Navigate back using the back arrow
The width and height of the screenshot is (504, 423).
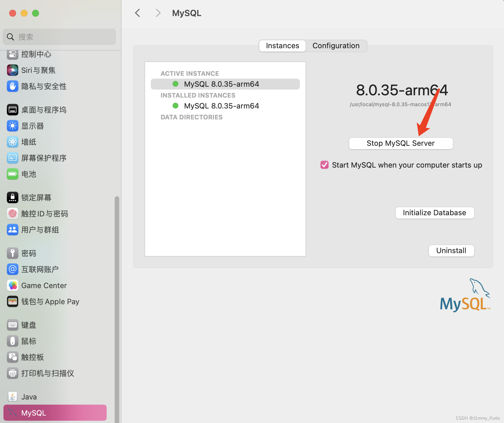point(137,13)
